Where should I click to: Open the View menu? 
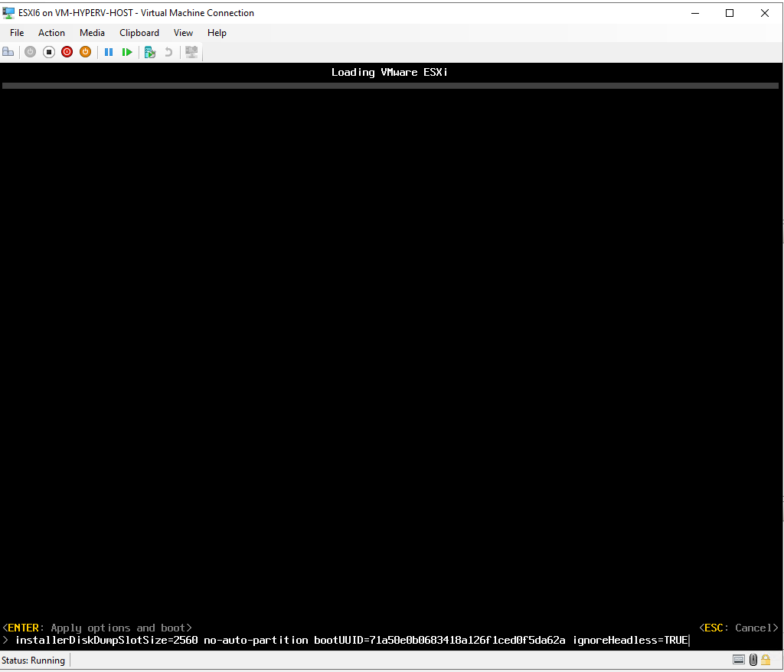coord(183,33)
